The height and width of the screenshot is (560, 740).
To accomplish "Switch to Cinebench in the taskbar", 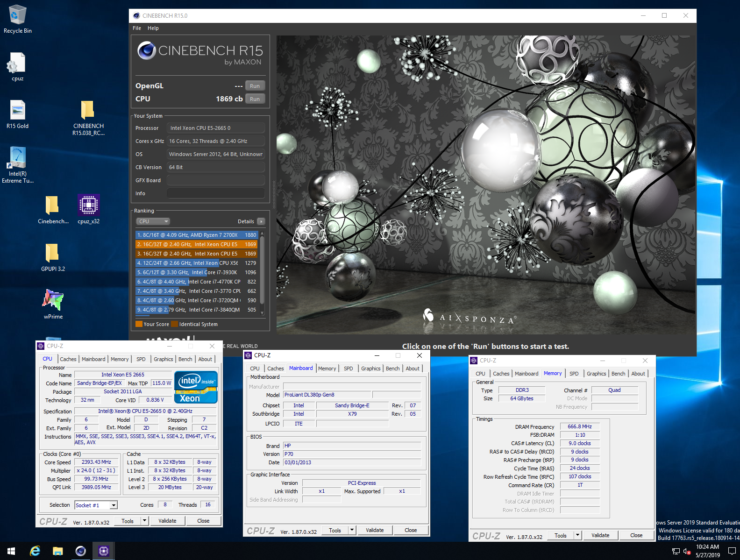I will (x=81, y=551).
